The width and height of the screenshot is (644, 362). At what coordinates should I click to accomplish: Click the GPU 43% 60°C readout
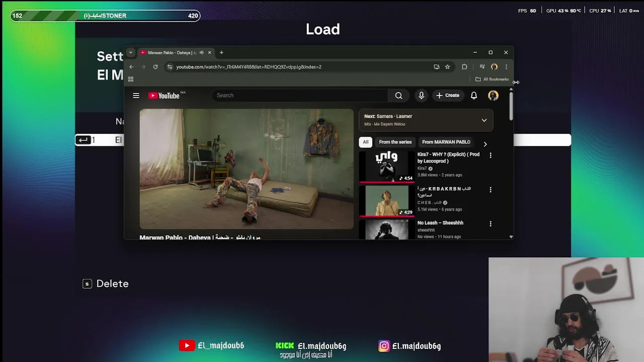coord(563,11)
